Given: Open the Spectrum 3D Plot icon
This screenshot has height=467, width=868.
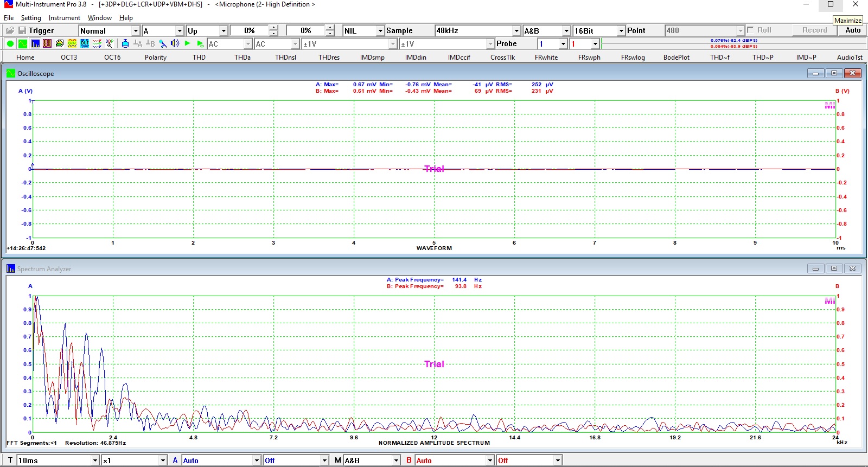Looking at the screenshot, I should (60, 44).
